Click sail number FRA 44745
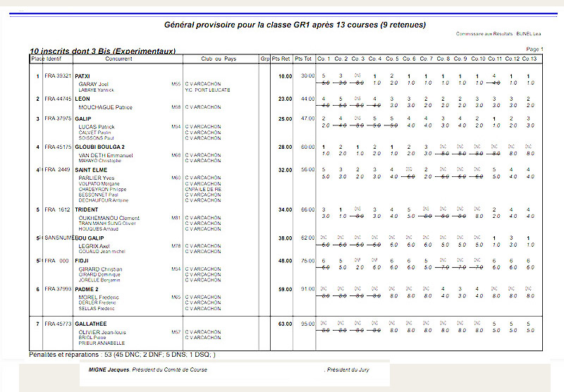 point(58,99)
